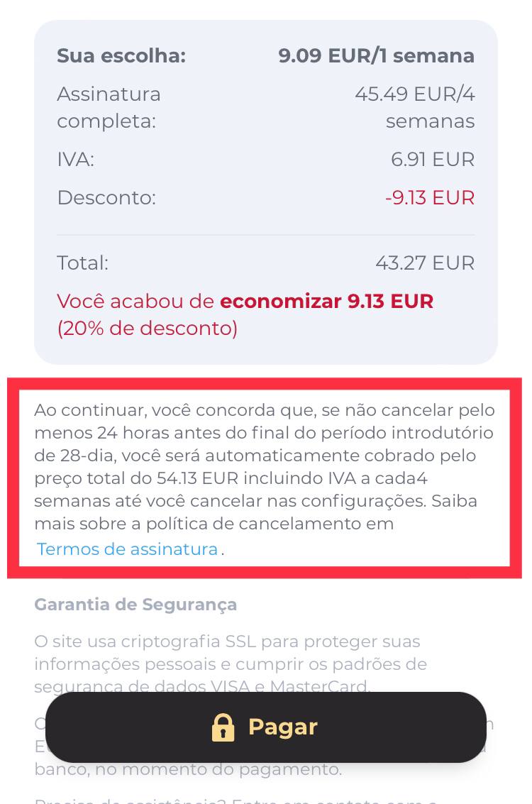532x804 pixels.
Task: Click the Desconto label
Action: [x=106, y=197]
